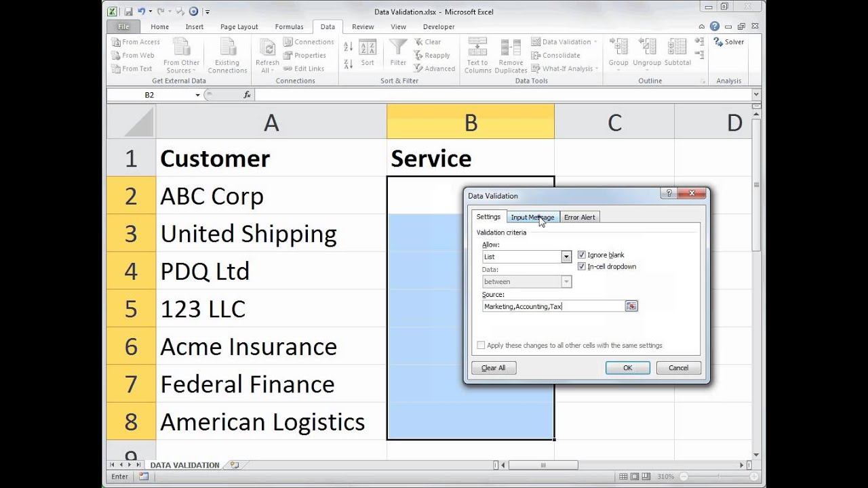
Task: Expand the What-If Analysis dropdown
Action: [x=563, y=68]
